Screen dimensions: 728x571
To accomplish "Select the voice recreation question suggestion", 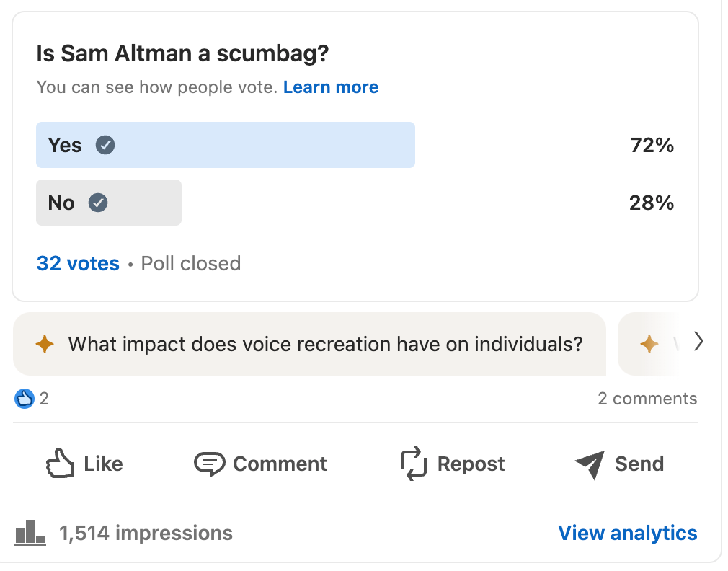I will click(324, 344).
